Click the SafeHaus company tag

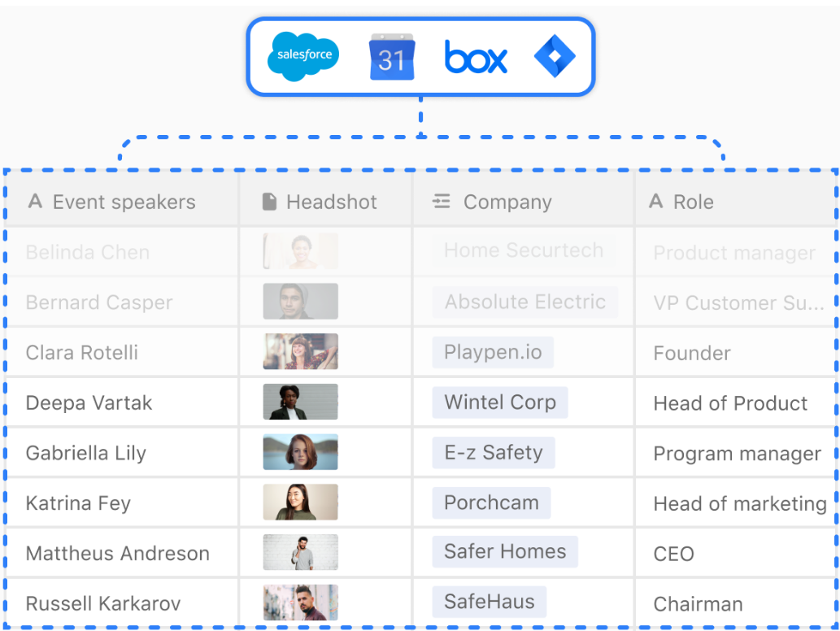(489, 602)
